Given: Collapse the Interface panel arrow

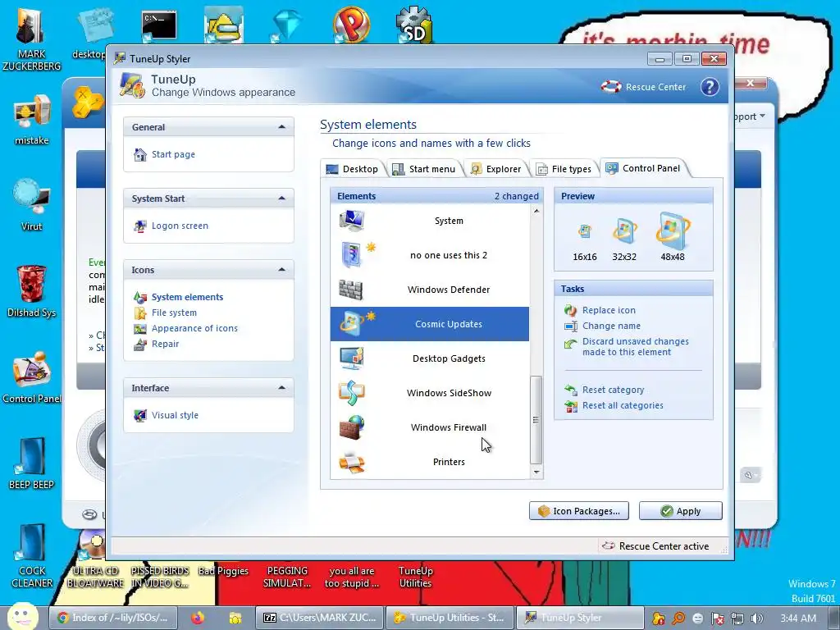Looking at the screenshot, I should click(282, 387).
